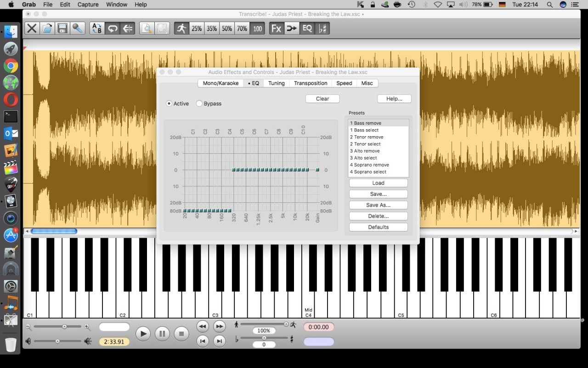Click the volume slider knob

[57, 341]
